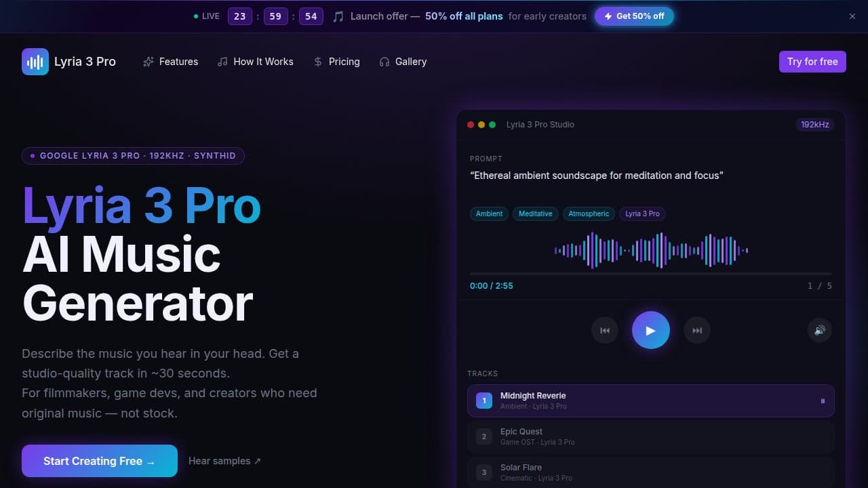Click the prompt text about ethereal ambient soundscape

(597, 176)
